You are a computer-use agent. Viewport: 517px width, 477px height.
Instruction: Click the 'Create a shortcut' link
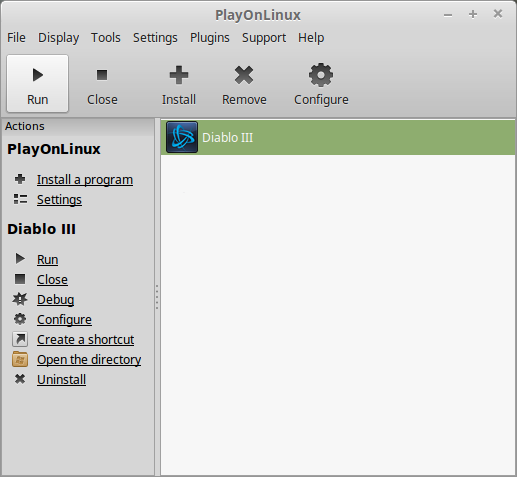click(85, 339)
